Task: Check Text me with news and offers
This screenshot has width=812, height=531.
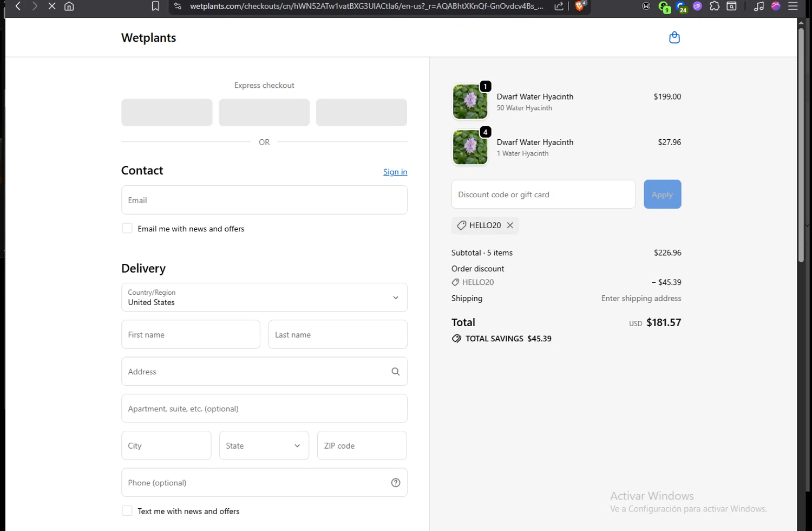Action: [127, 511]
